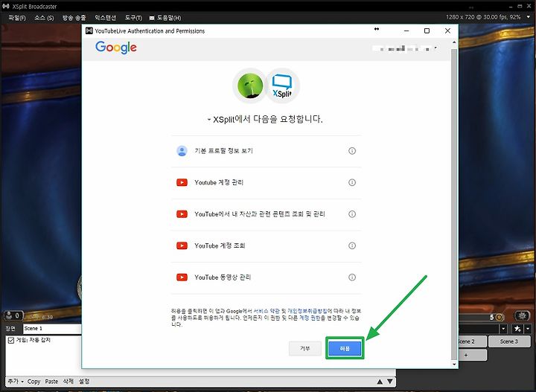Open the 도구(T) menu
The width and height of the screenshot is (536, 392).
(133, 18)
